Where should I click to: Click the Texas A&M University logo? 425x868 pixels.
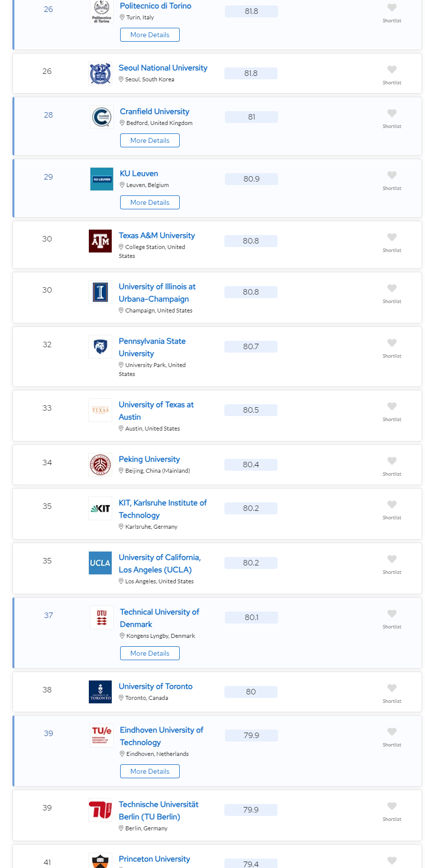[100, 241]
